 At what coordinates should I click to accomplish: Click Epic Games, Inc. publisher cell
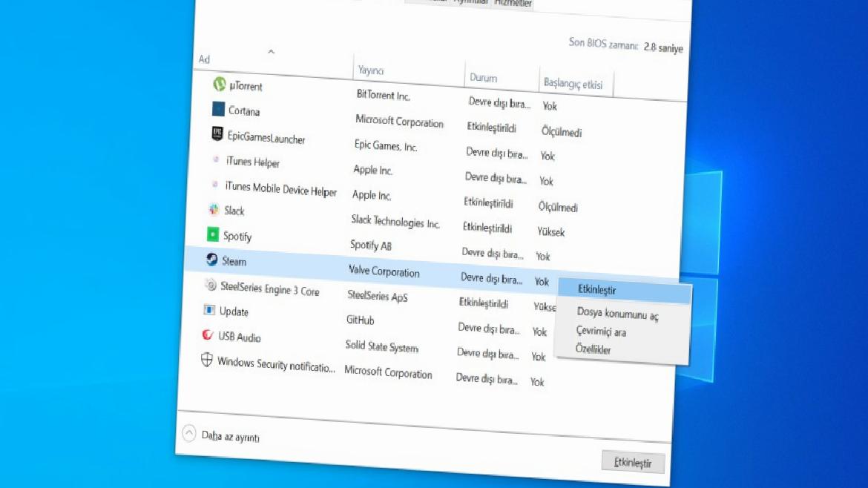(x=386, y=145)
